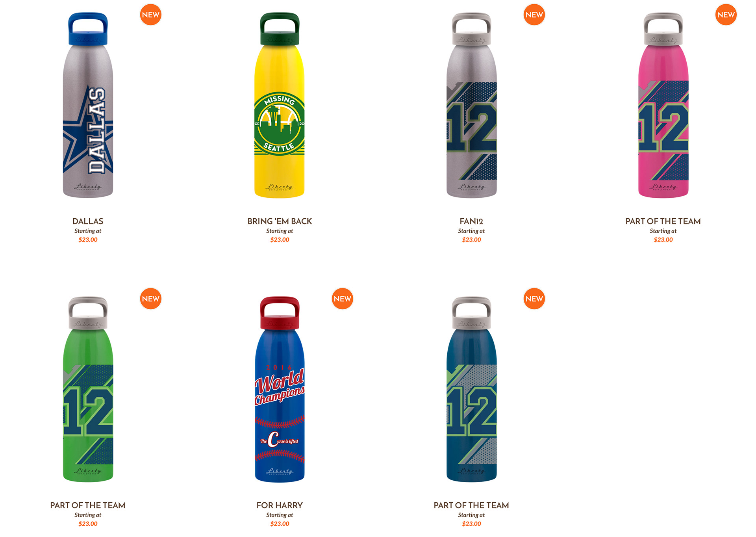Open the DALLAS product title link

[88, 221]
